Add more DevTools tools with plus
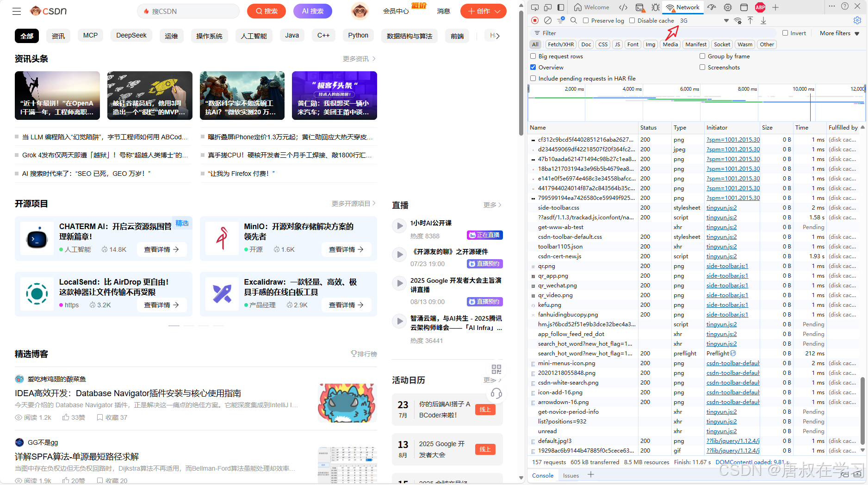The height and width of the screenshot is (485, 868). [x=775, y=7]
